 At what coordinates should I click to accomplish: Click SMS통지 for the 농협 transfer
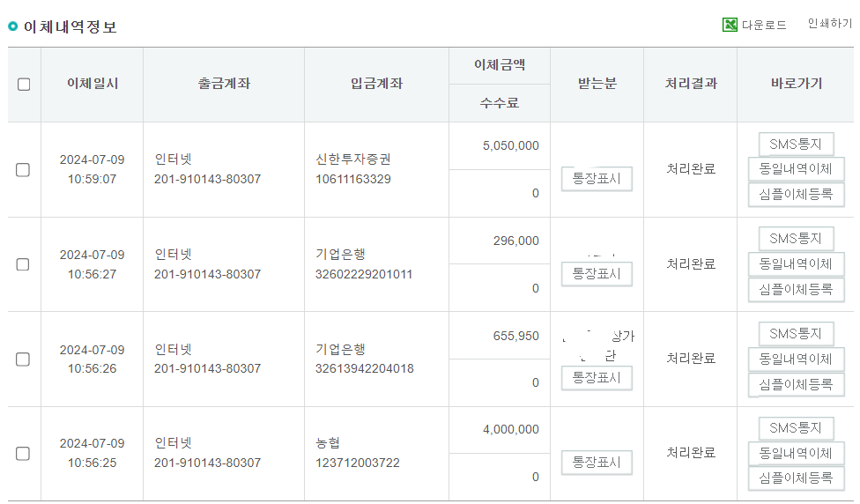(x=796, y=427)
